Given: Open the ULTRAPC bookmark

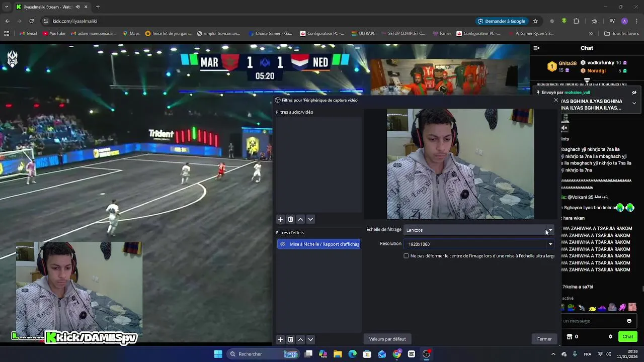Looking at the screenshot, I should (363, 34).
